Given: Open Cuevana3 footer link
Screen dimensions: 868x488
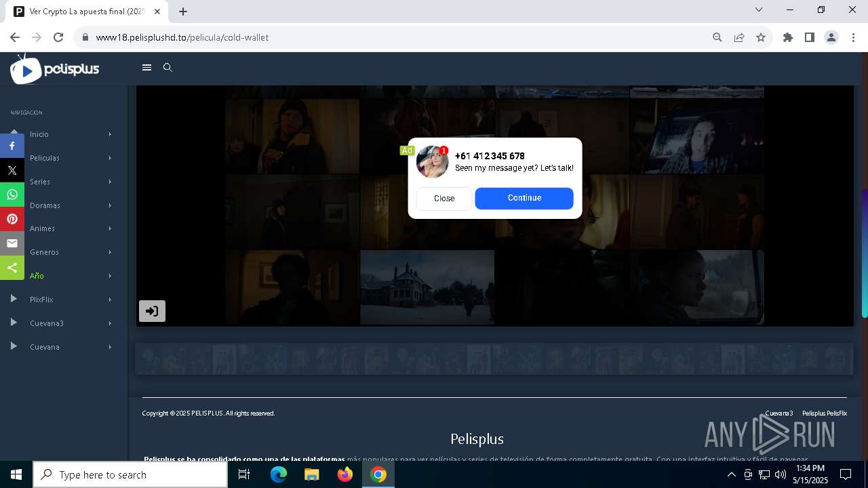Looking at the screenshot, I should [779, 413].
